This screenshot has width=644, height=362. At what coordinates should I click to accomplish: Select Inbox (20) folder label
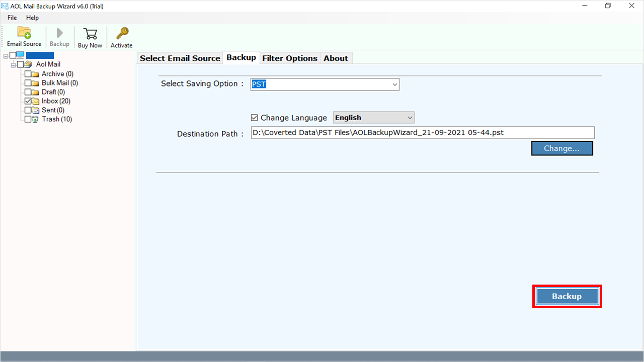pos(56,101)
